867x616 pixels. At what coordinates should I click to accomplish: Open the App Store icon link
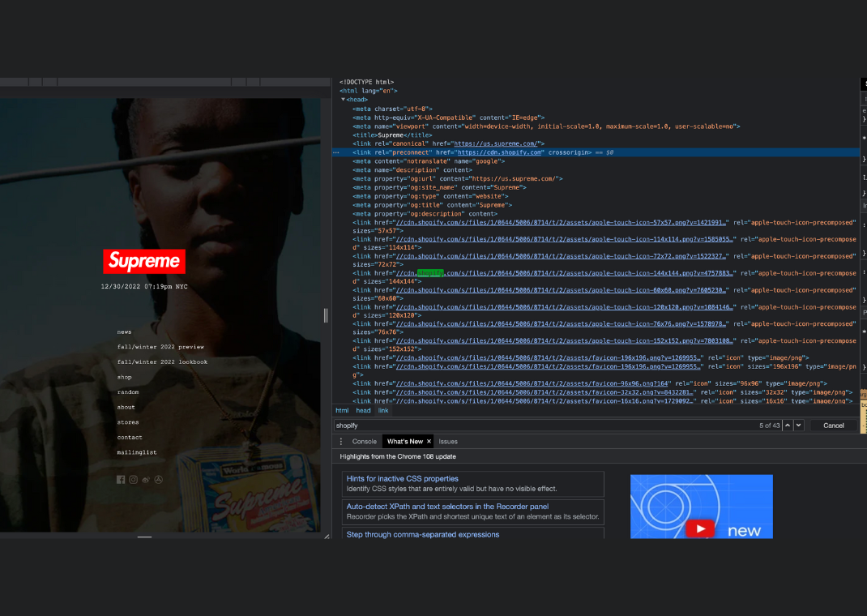coord(159,479)
